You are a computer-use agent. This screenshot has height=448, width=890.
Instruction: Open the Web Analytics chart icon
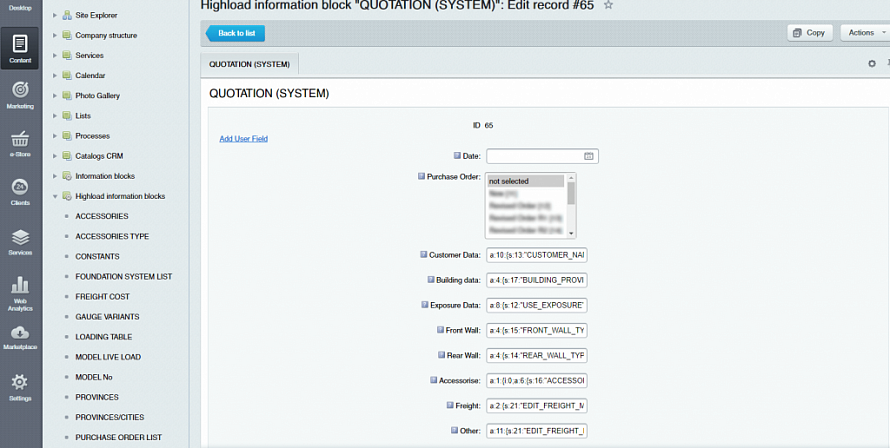coord(20,292)
